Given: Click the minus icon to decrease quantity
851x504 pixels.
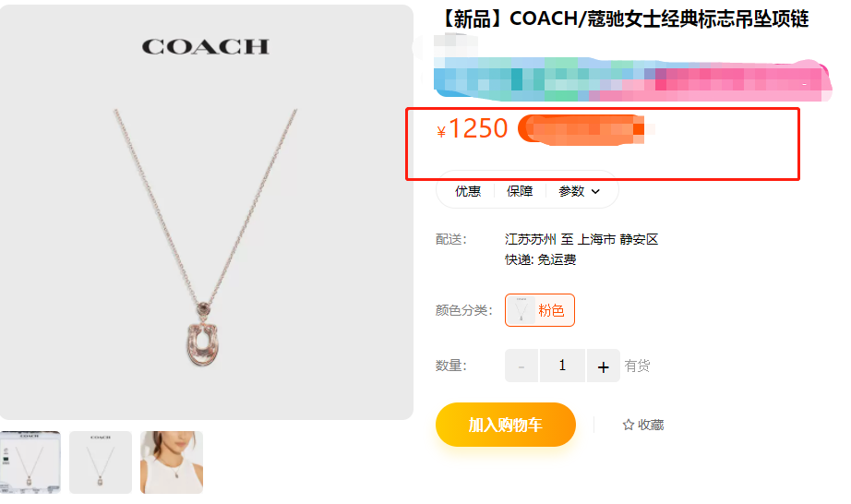Looking at the screenshot, I should [x=521, y=366].
